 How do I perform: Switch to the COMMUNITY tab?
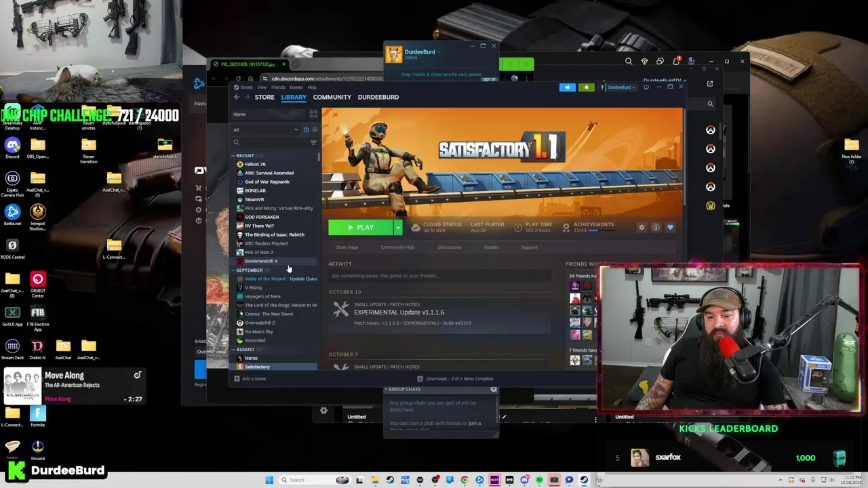click(332, 97)
